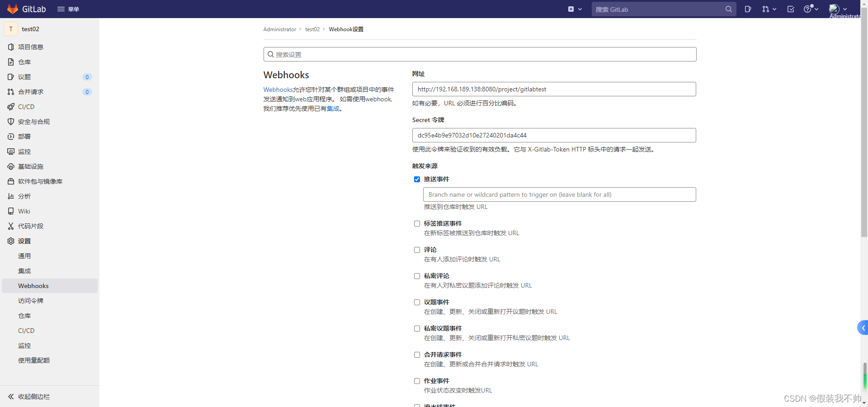Enable the 私密评论 checkbox

417,276
